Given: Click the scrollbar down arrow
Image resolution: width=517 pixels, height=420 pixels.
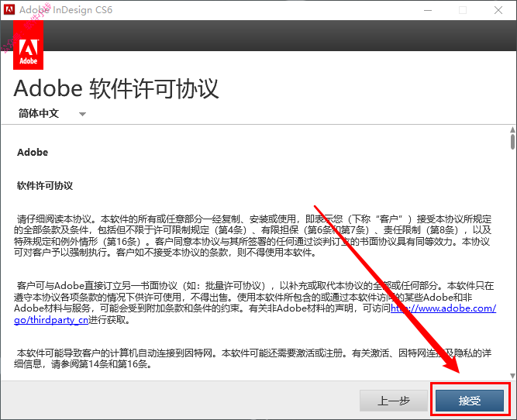Looking at the screenshot, I should tap(512, 376).
